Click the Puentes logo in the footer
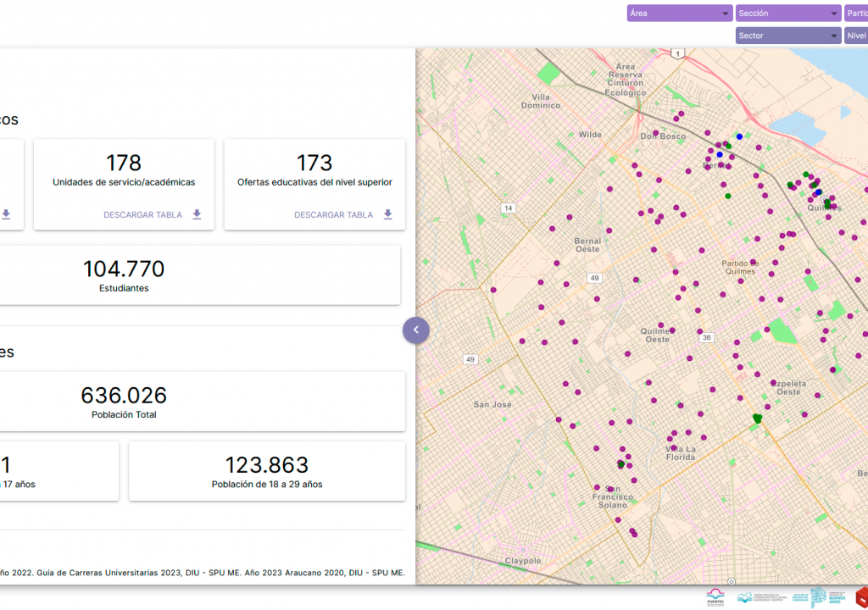The image size is (868, 610). click(x=715, y=597)
